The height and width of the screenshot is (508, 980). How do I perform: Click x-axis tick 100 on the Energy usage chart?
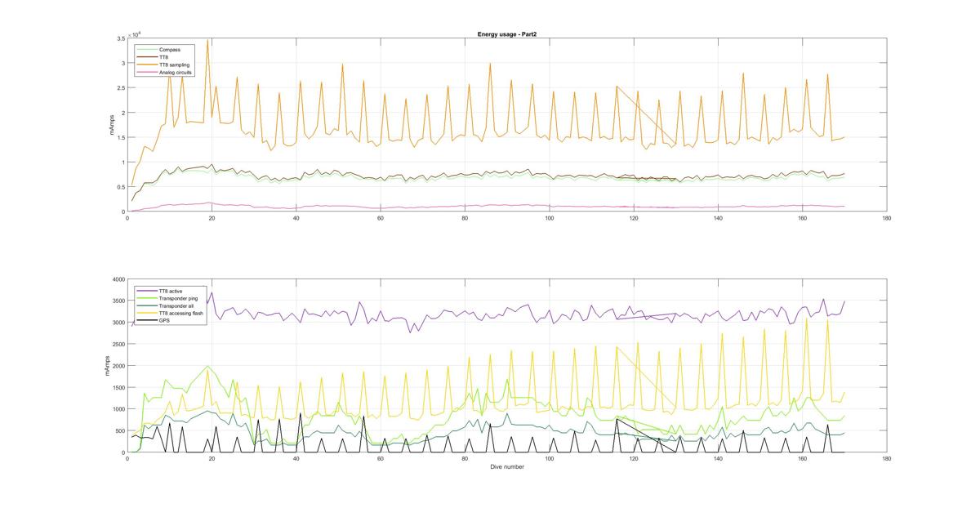click(x=550, y=218)
